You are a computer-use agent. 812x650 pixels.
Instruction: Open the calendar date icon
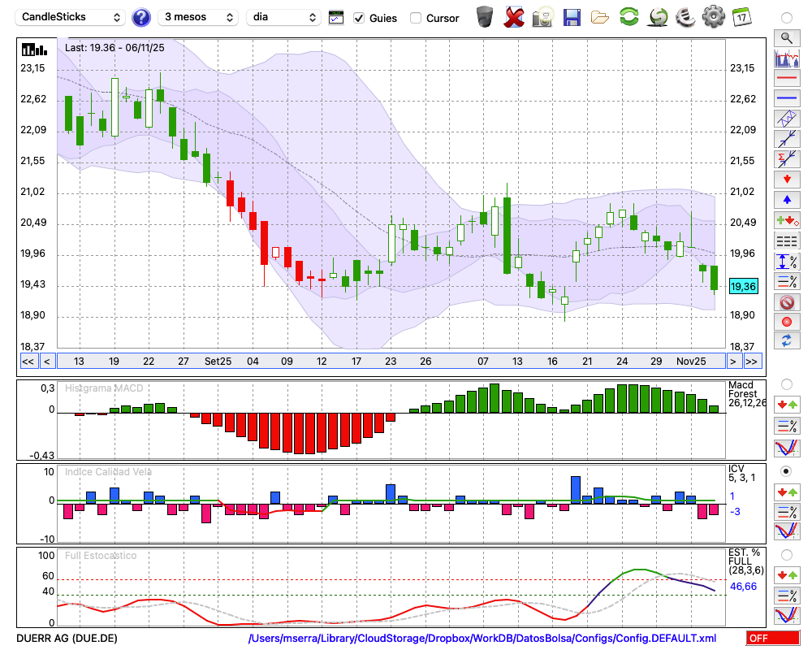click(741, 16)
